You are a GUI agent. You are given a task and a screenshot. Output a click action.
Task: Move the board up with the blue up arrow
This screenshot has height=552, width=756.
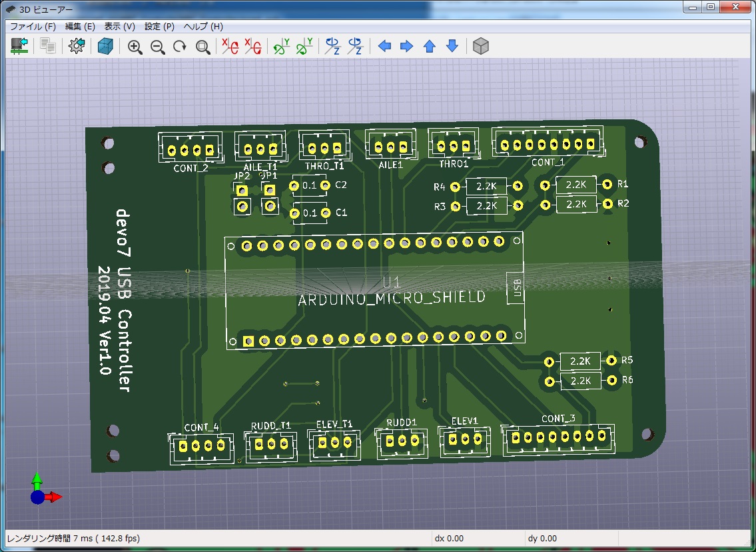430,46
